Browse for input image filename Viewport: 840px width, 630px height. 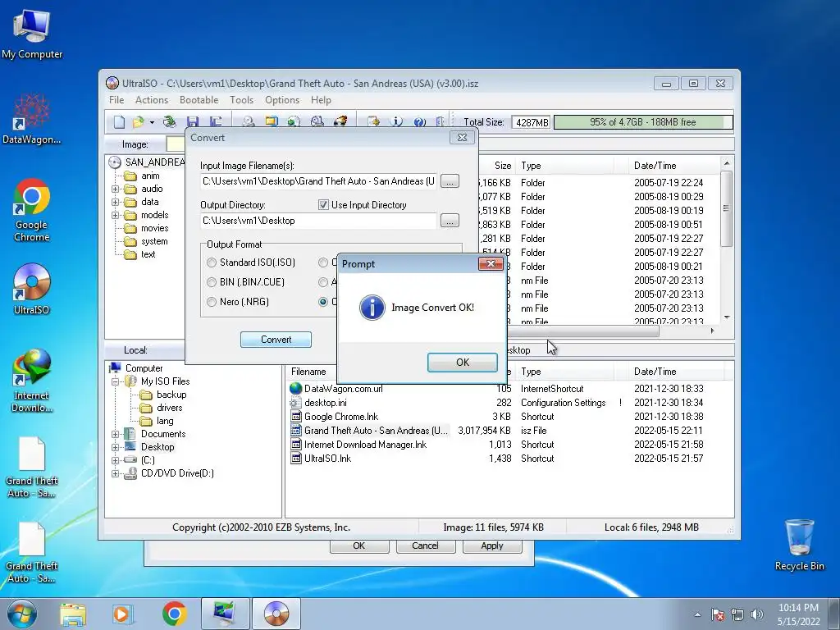tap(450, 181)
